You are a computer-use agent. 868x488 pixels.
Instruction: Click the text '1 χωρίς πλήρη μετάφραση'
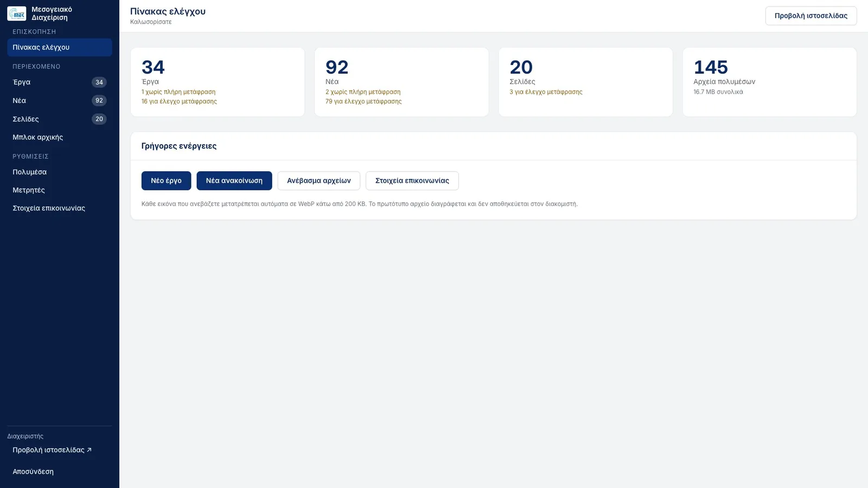(178, 92)
